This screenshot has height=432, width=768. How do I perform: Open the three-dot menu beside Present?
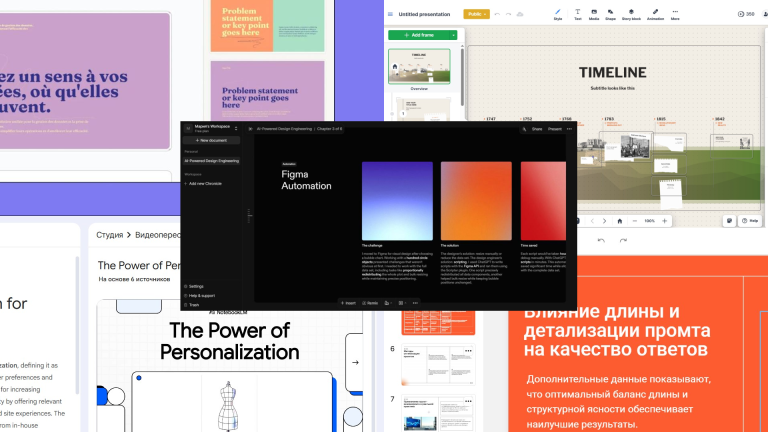tap(569, 129)
